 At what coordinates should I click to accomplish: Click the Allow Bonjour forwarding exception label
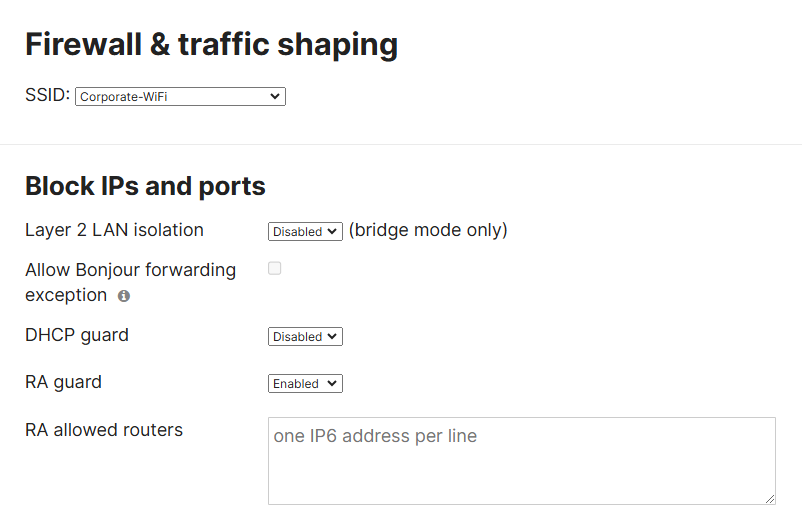130,282
